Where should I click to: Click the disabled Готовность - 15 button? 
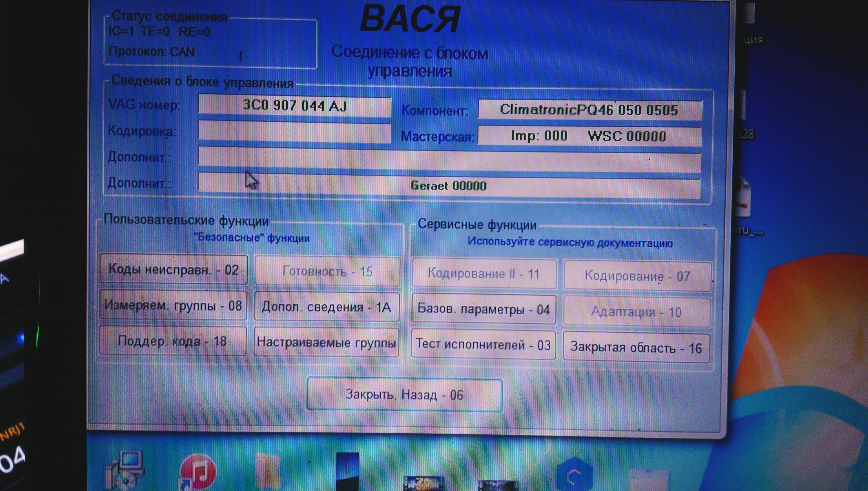coord(327,271)
